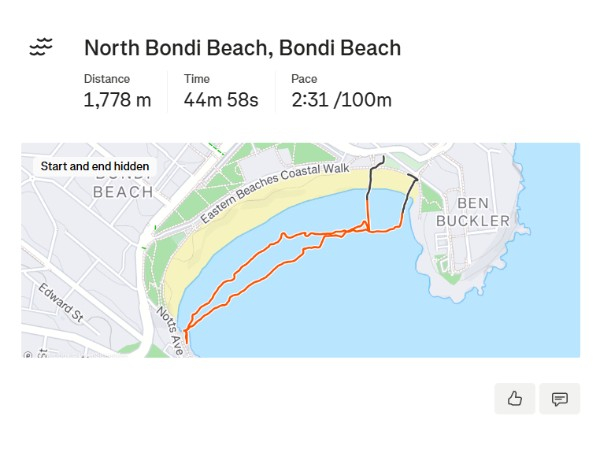Screen dimensions: 600x450
Task: Click the Distance label text
Action: (x=107, y=78)
